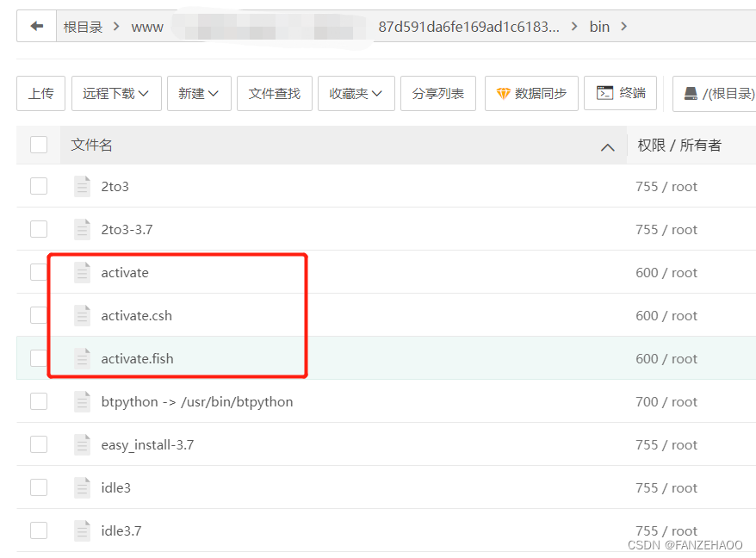Click 600 / root permission of activate.fish
The image size is (756, 558).
point(666,358)
